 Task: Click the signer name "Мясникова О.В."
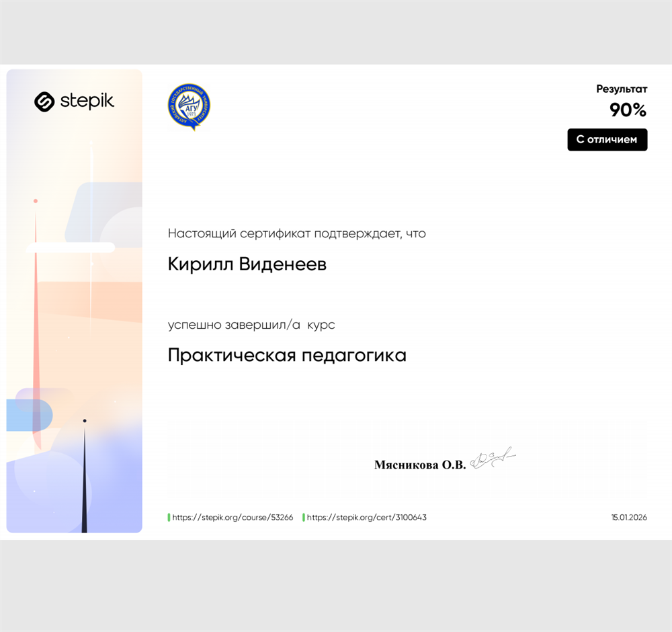point(420,465)
